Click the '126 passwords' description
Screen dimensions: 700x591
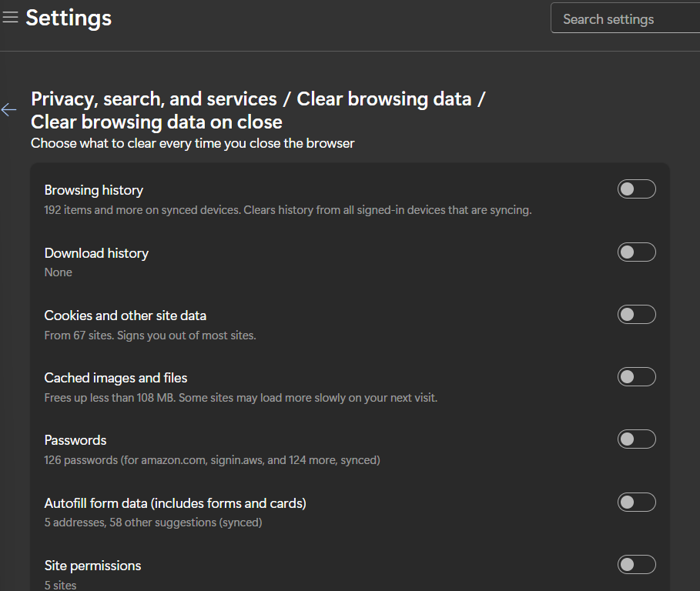point(212,460)
